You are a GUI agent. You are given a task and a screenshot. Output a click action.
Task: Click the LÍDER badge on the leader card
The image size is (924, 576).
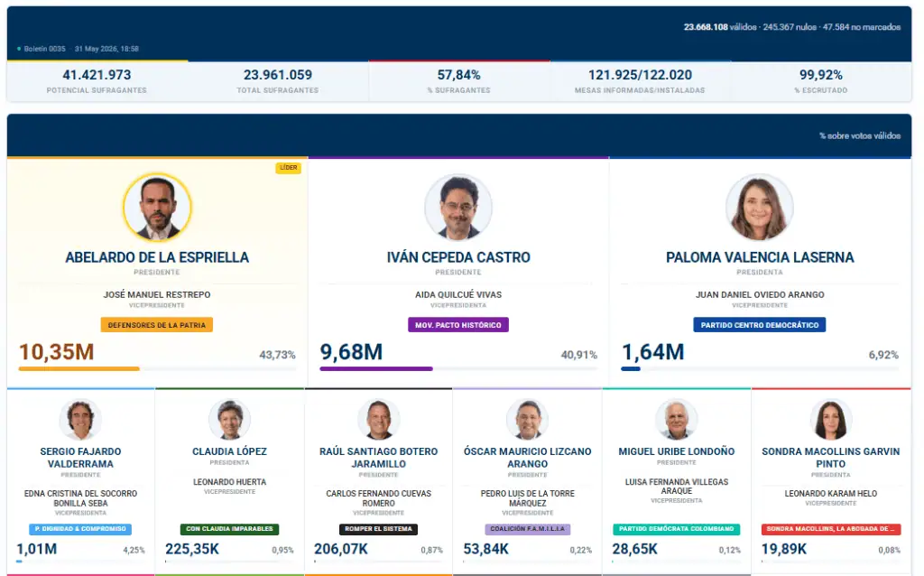tap(288, 168)
